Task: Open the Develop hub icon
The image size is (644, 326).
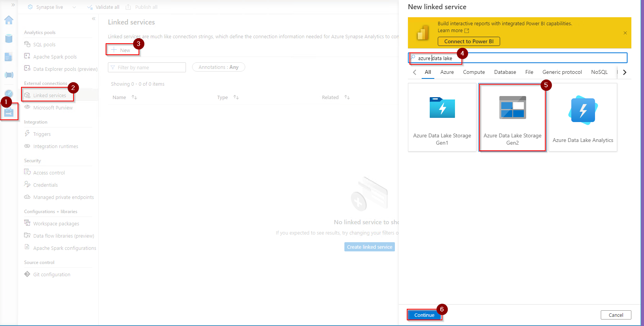Action: pyautogui.click(x=9, y=57)
